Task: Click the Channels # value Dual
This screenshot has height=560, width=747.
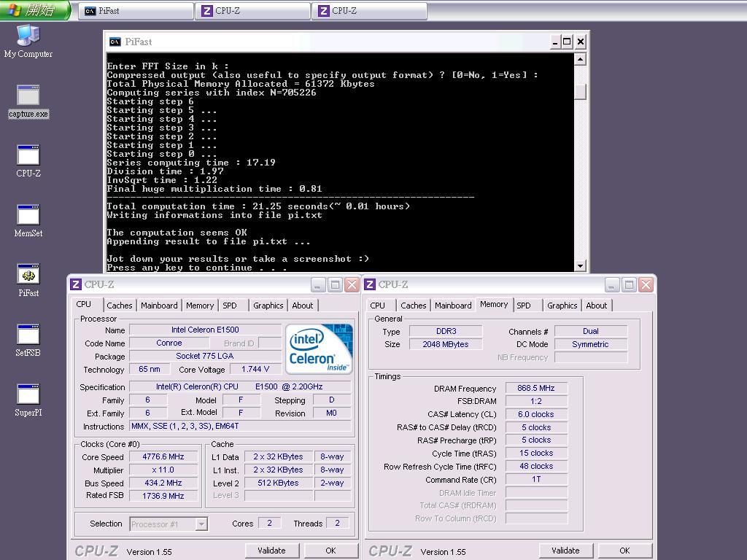Action: tap(591, 331)
